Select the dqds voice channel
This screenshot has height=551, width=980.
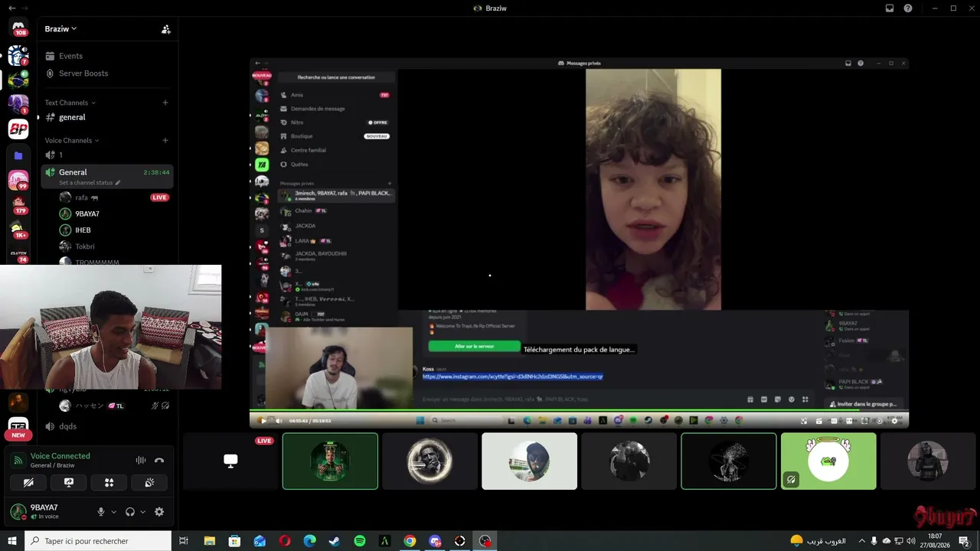(106, 426)
